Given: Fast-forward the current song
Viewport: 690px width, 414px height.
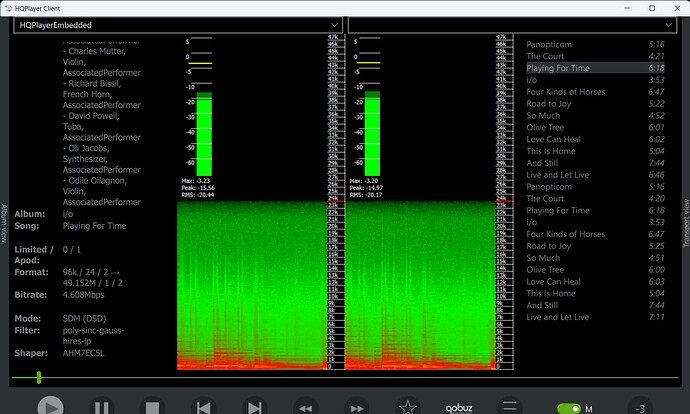Looking at the screenshot, I should pos(356,407).
